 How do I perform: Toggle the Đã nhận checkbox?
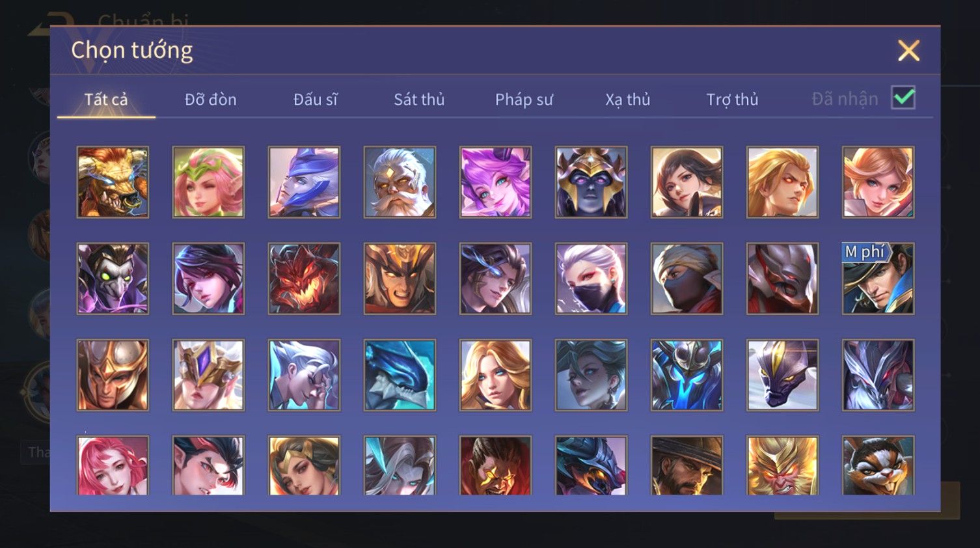[x=903, y=98]
